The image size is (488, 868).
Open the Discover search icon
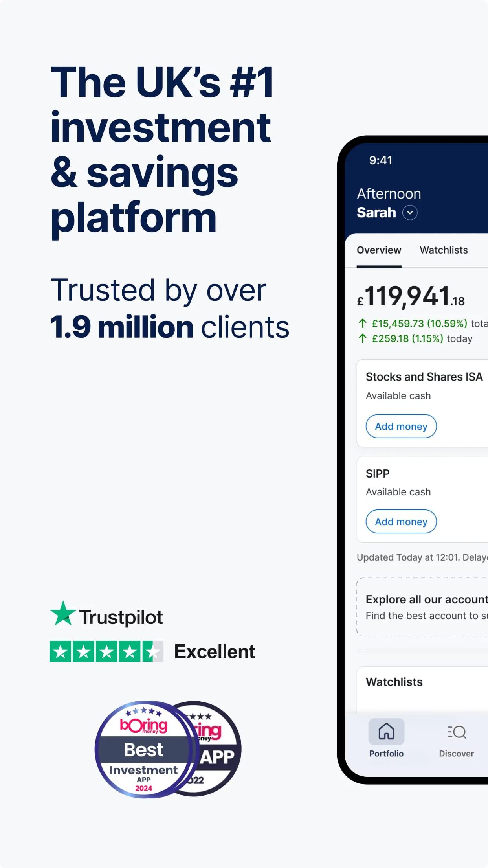coord(457,732)
